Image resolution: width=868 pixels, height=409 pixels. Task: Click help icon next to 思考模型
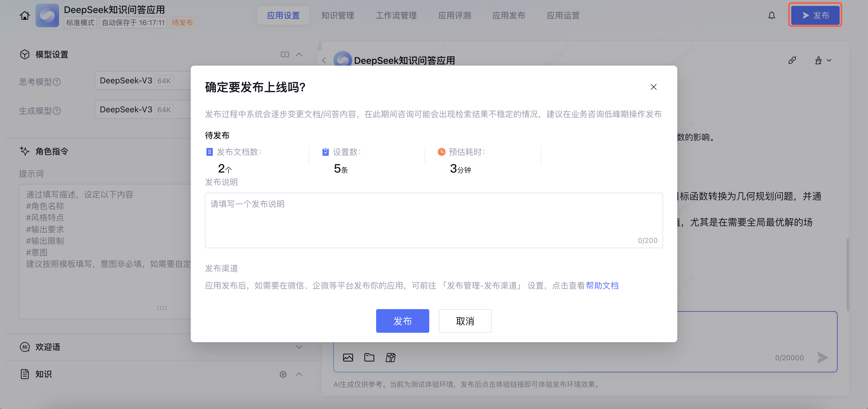(x=57, y=82)
